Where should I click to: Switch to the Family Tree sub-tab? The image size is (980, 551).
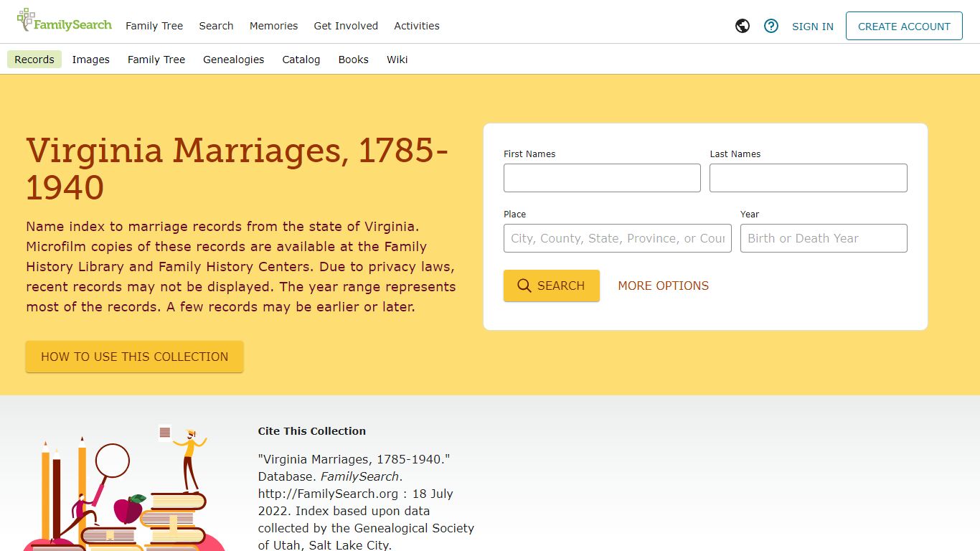pos(156,60)
